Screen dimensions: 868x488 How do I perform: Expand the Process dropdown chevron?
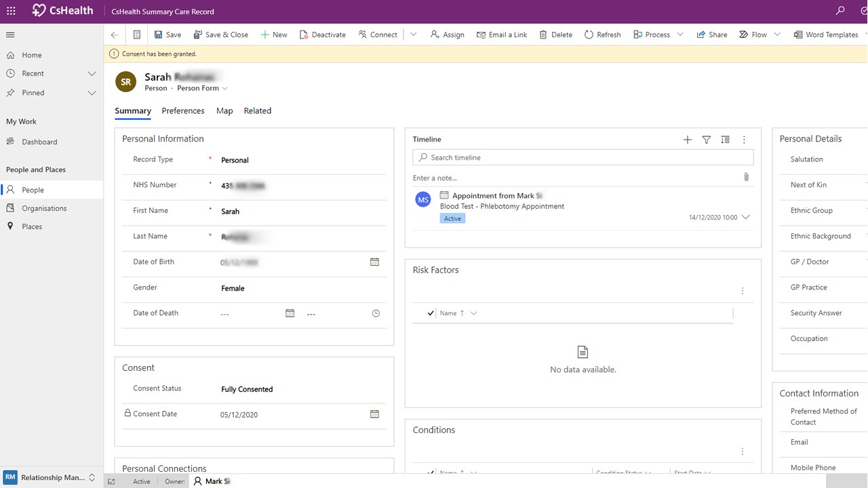(680, 35)
